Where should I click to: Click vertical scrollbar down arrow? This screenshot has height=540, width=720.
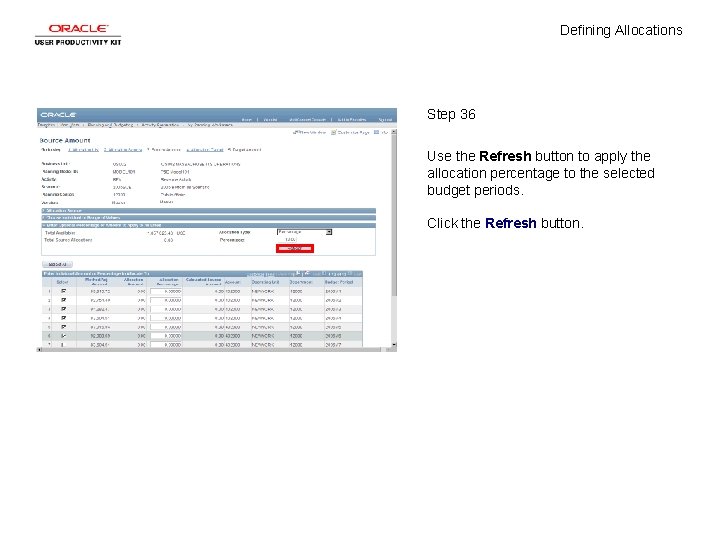point(394,344)
